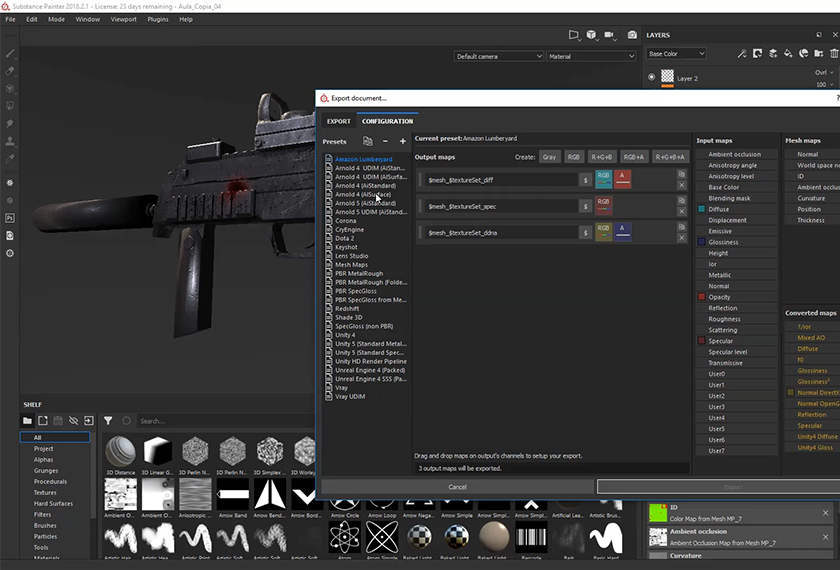Click the camera screenshot icon in viewport toolbar

coord(631,34)
